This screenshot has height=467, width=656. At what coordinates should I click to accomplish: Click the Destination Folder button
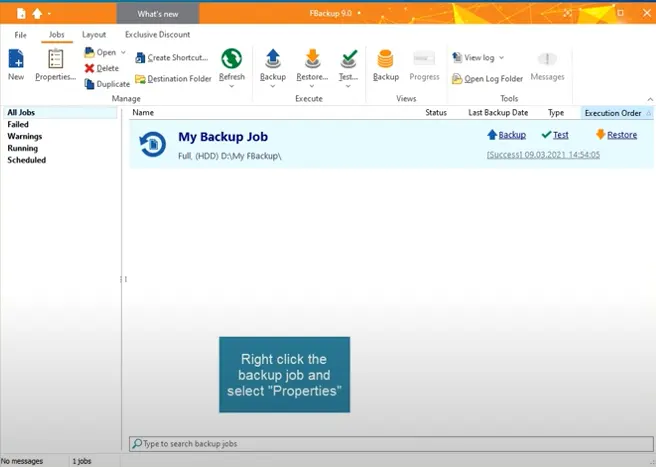tap(173, 79)
